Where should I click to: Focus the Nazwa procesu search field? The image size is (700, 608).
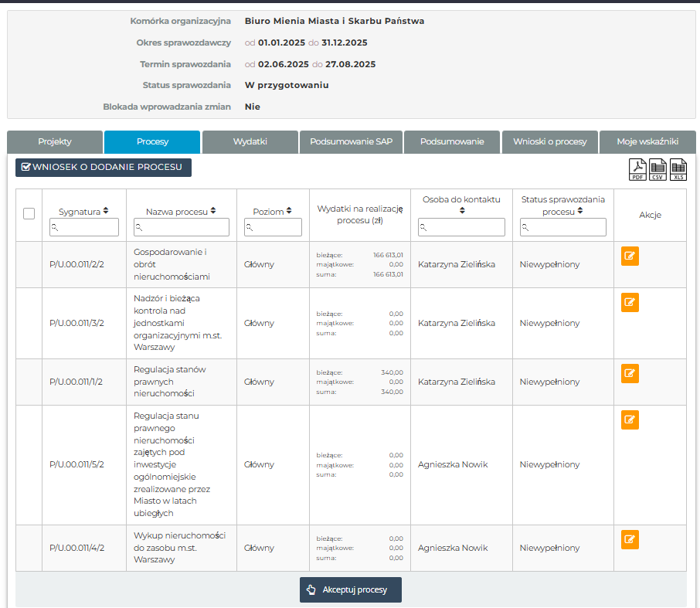tap(182, 227)
